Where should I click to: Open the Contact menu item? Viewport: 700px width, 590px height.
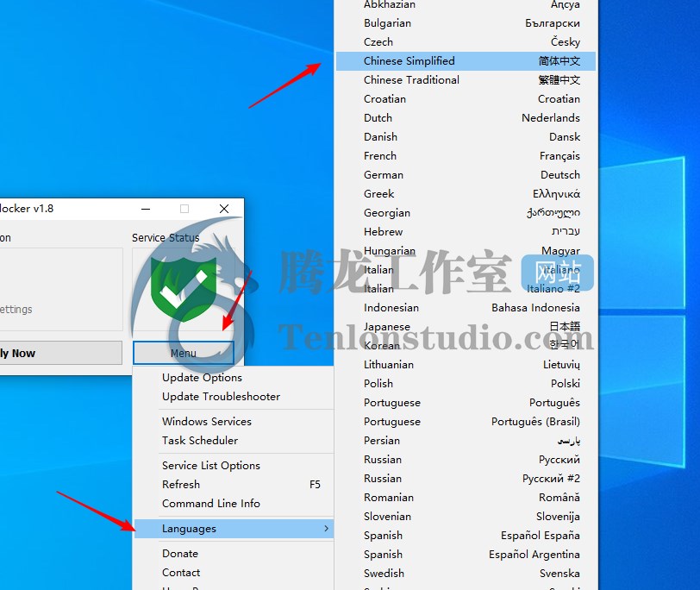(234, 573)
